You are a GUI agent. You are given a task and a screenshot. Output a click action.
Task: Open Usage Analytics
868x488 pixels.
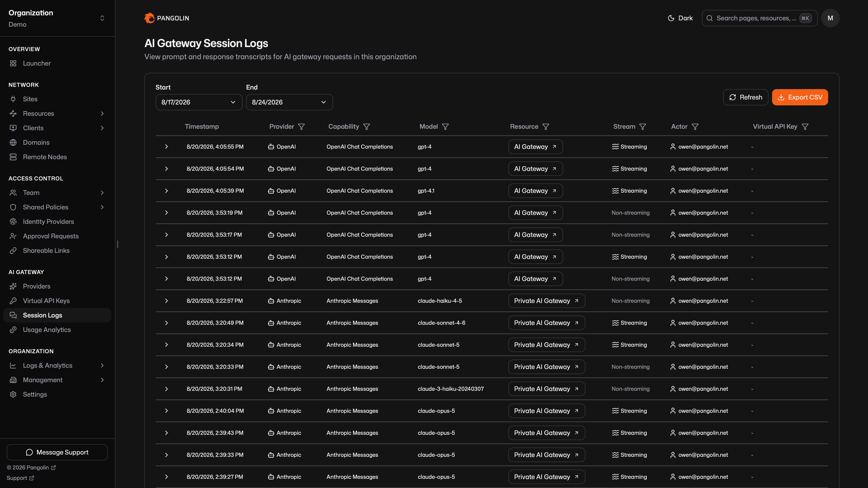point(57,330)
